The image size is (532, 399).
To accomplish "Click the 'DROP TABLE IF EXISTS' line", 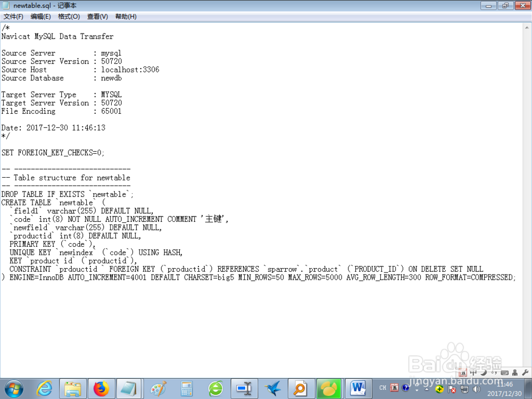I will (68, 194).
